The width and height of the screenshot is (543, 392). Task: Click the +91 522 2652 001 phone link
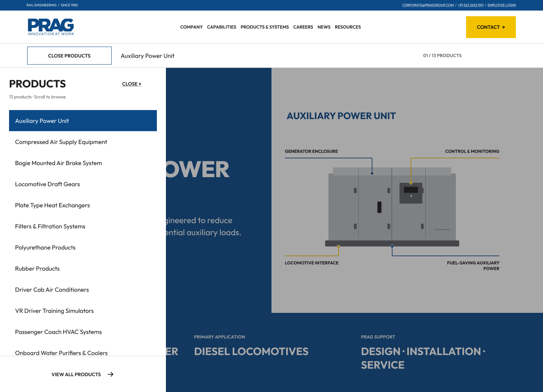tap(471, 5)
